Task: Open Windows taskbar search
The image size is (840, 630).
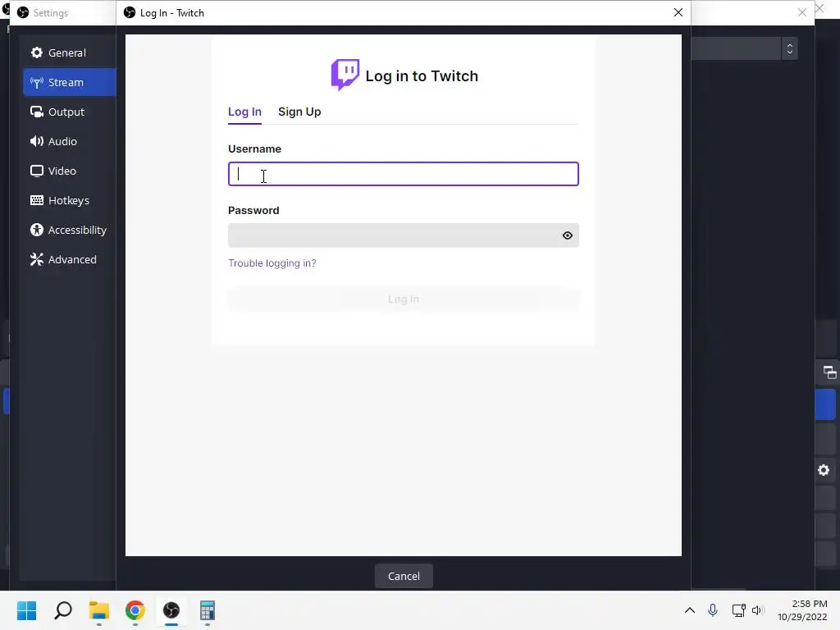Action: pos(62,610)
